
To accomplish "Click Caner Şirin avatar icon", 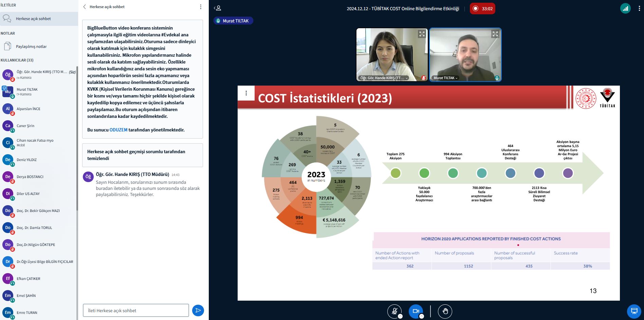I will tap(8, 126).
